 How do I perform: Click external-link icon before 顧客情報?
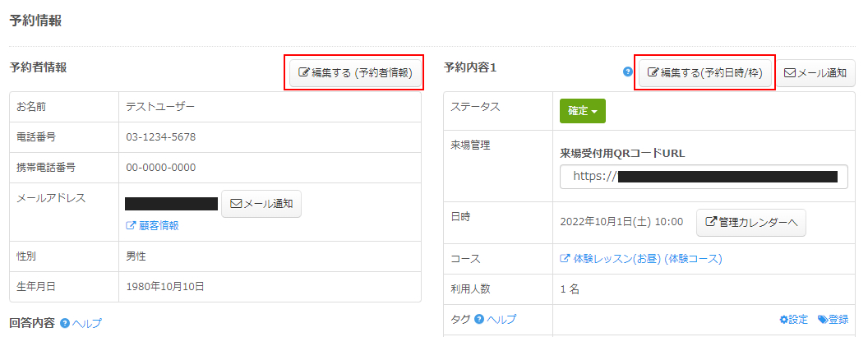pyautogui.click(x=130, y=226)
